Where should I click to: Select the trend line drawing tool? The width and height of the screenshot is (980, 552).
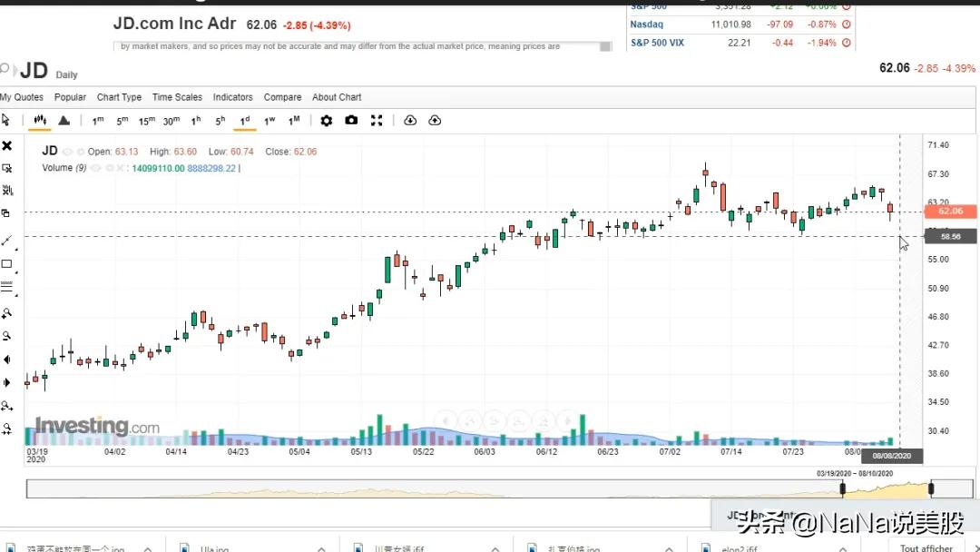tap(7, 241)
